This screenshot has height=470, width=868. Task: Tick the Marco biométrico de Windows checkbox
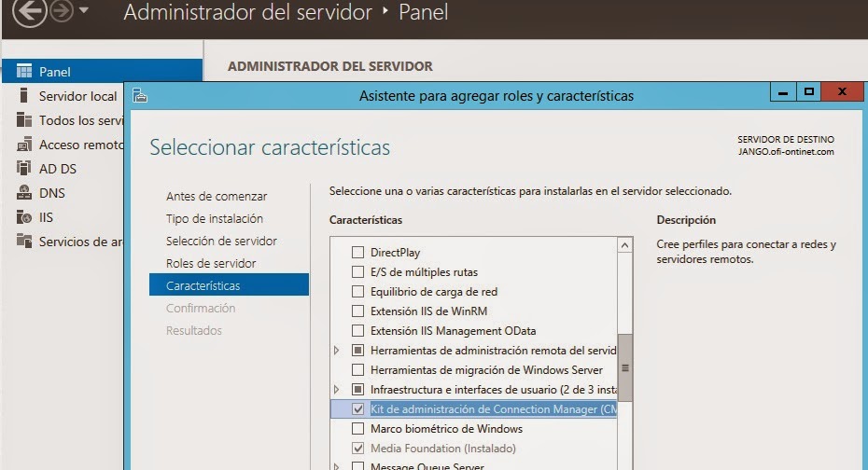click(x=357, y=429)
